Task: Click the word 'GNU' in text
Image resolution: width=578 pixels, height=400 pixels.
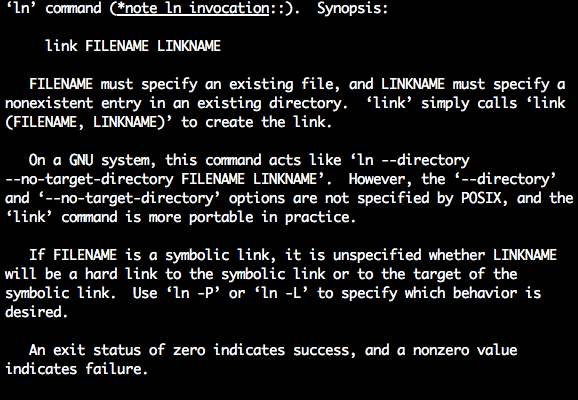Action: pyautogui.click(x=81, y=160)
